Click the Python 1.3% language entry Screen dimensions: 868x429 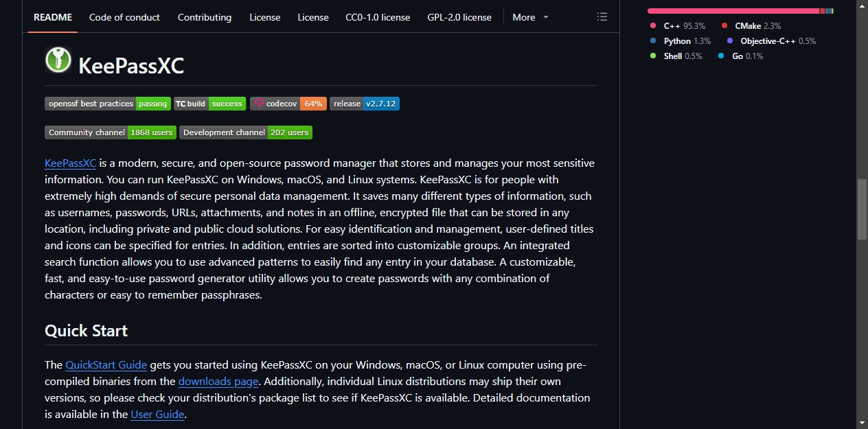[x=681, y=41]
